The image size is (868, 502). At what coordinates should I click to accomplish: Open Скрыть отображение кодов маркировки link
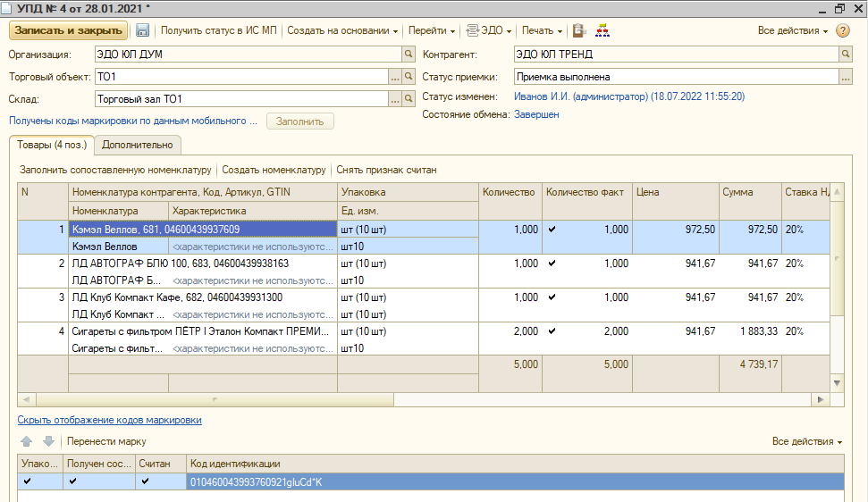point(110,420)
